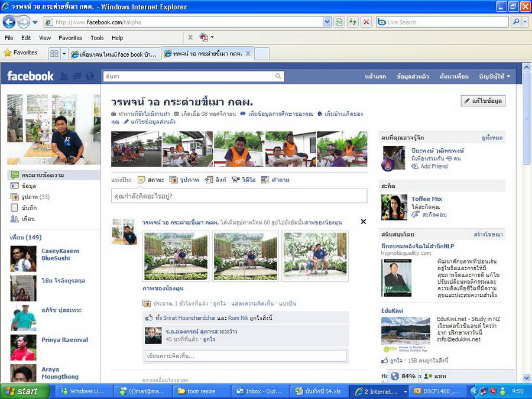This screenshot has height=399, width=532.
Task: Click the magnifier icon in Facebook search box
Action: (x=278, y=76)
